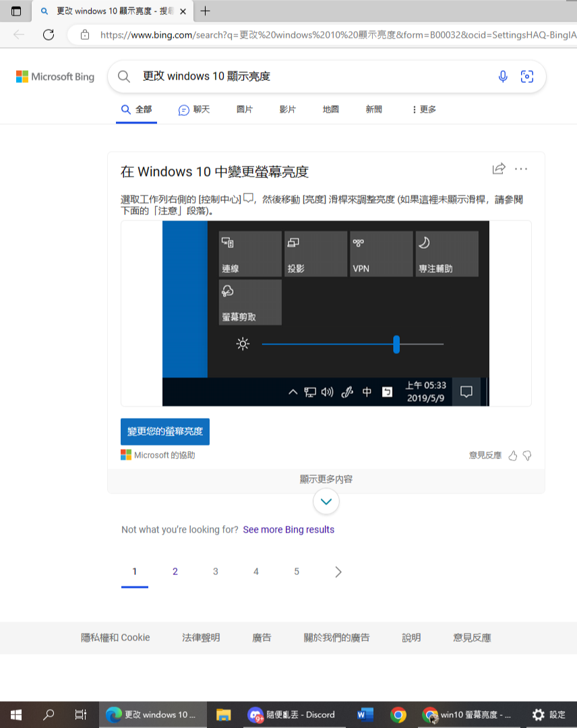
Task: Go back with the browser back arrow
Action: tap(19, 35)
